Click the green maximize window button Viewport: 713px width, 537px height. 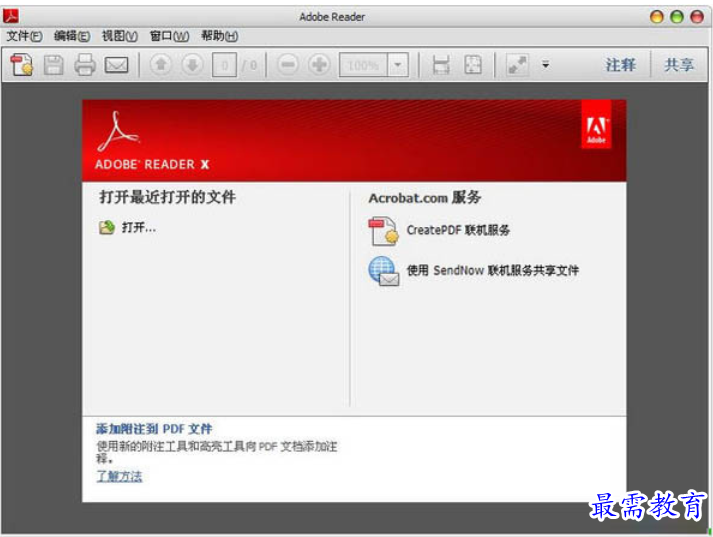(677, 17)
